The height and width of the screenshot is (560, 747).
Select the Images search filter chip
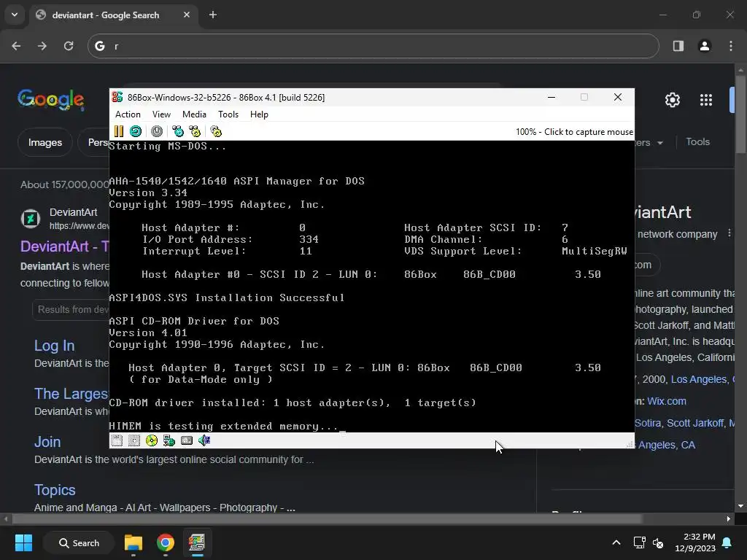(44, 142)
